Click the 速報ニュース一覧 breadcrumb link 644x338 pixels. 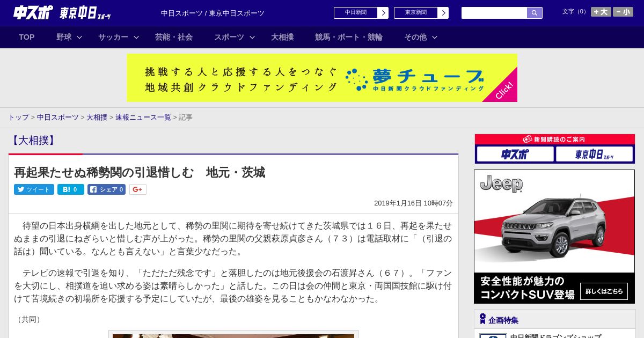coord(143,117)
